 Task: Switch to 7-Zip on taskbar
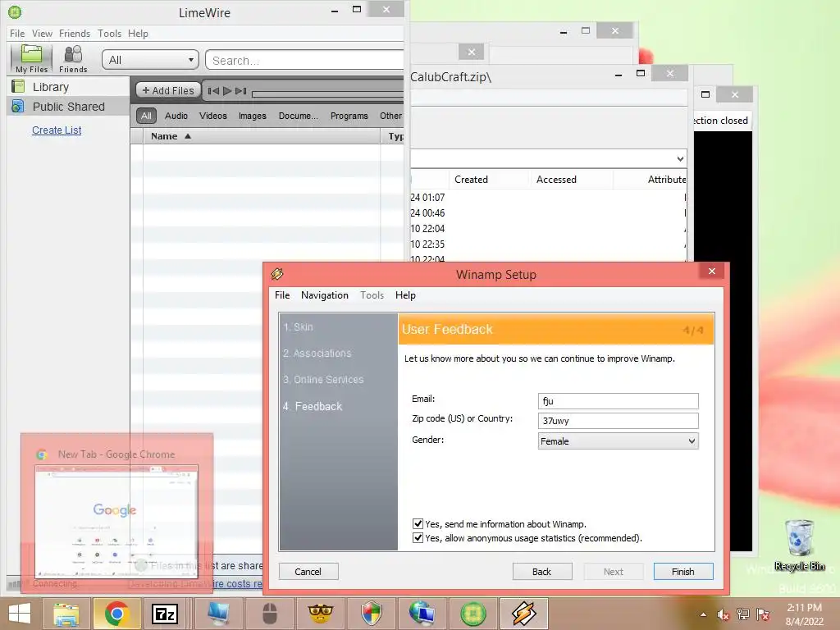pos(165,614)
